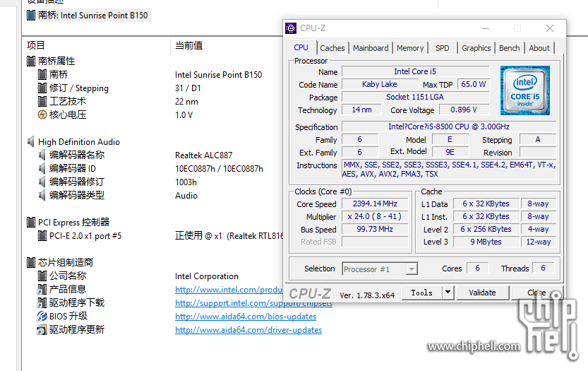Screen dimensions: 588x371
Task: Switch to the CPU tab in CPU-Z
Action: coord(301,47)
